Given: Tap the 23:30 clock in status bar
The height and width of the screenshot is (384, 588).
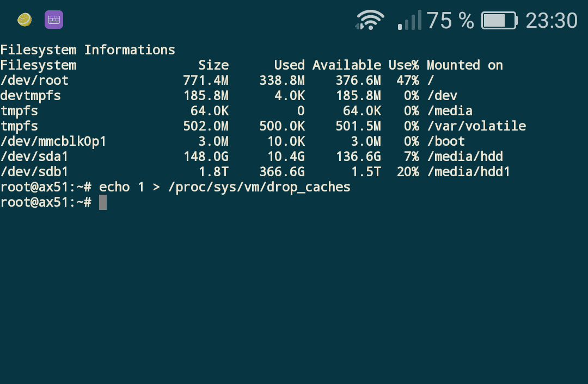Looking at the screenshot, I should point(551,21).
